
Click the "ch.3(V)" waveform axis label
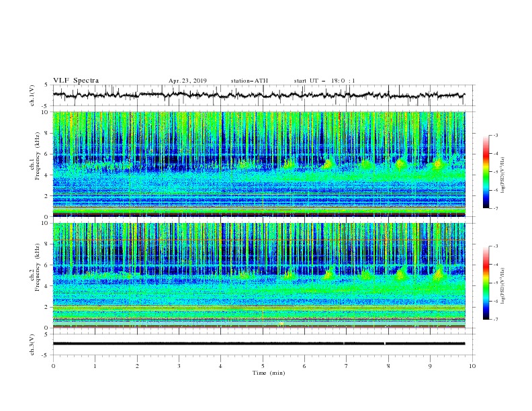click(x=32, y=345)
